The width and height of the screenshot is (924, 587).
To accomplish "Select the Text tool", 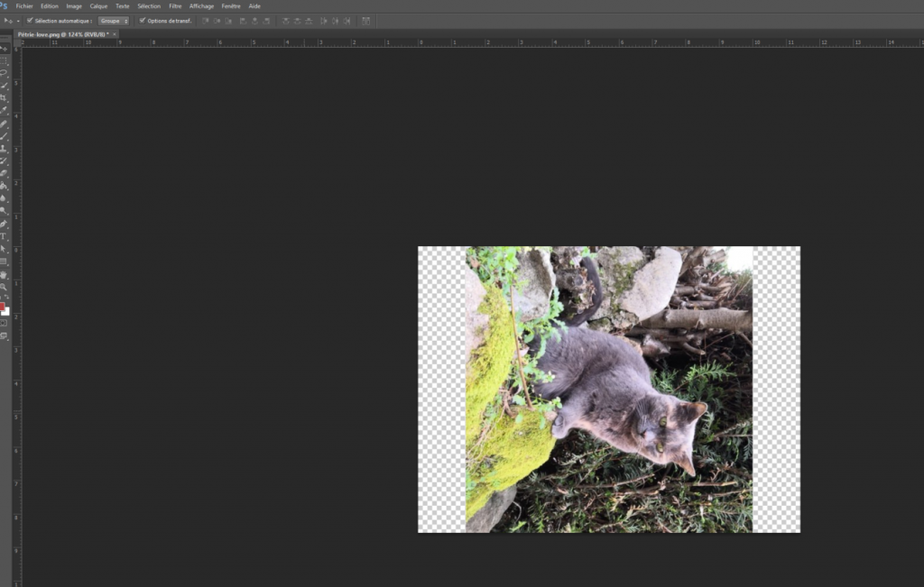I will [x=4, y=236].
